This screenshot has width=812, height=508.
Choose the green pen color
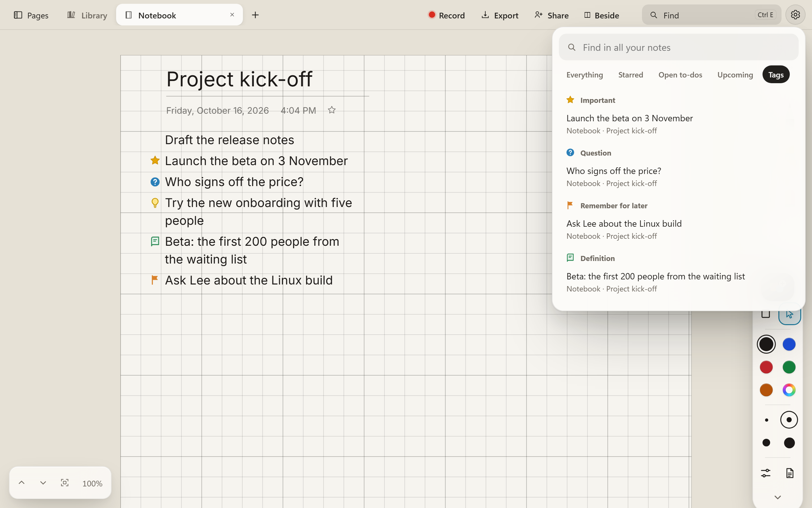click(x=789, y=367)
